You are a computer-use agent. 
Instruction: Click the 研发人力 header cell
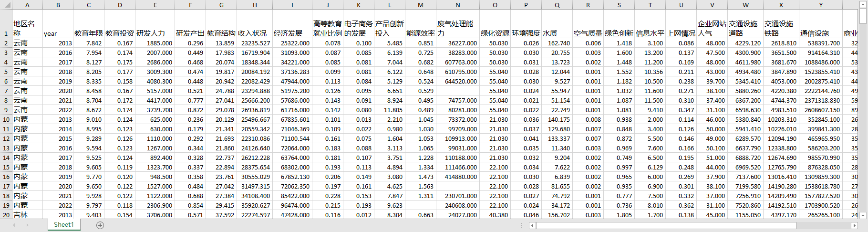click(155, 24)
